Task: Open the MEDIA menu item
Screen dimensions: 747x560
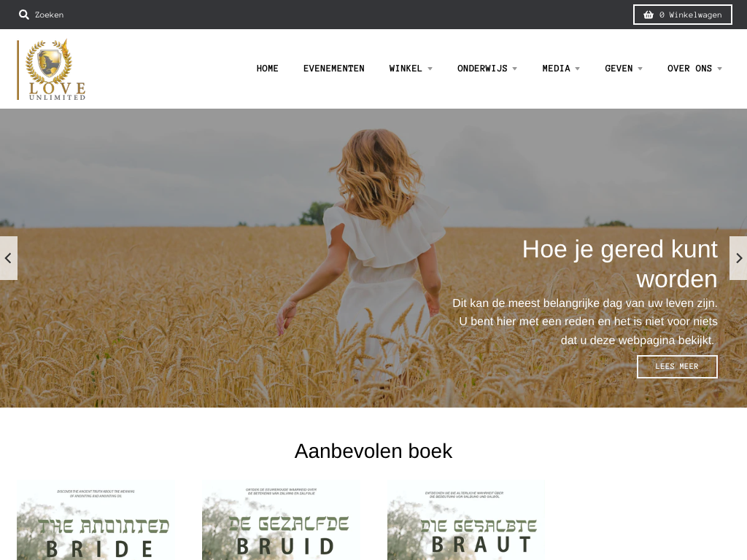Action: point(556,69)
